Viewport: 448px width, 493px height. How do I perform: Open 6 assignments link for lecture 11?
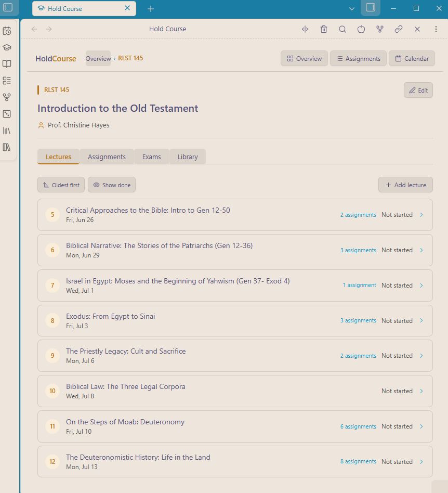[x=358, y=426]
